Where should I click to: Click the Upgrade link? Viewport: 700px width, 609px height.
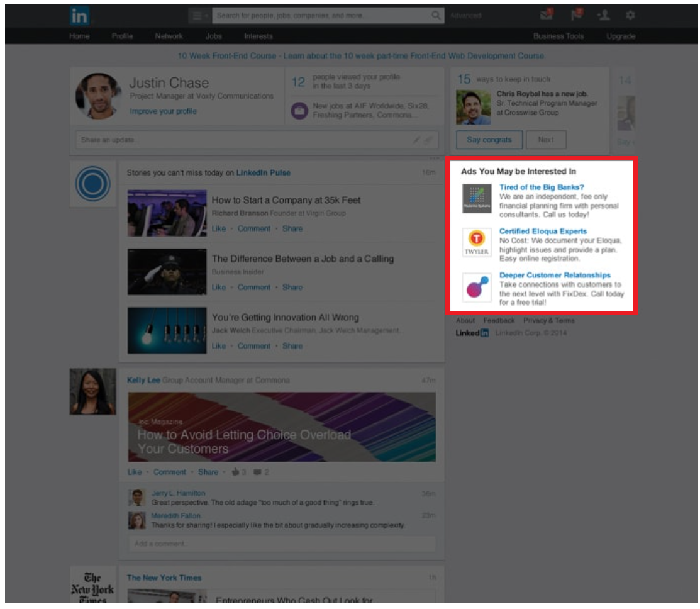(x=621, y=36)
